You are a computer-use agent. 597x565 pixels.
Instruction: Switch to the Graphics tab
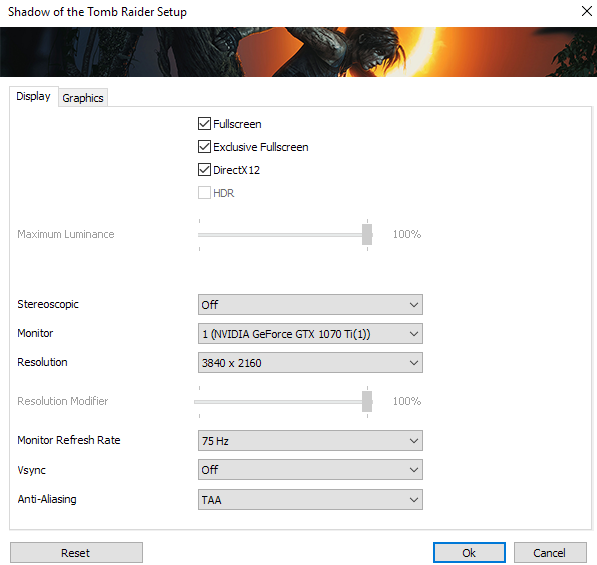[x=83, y=98]
